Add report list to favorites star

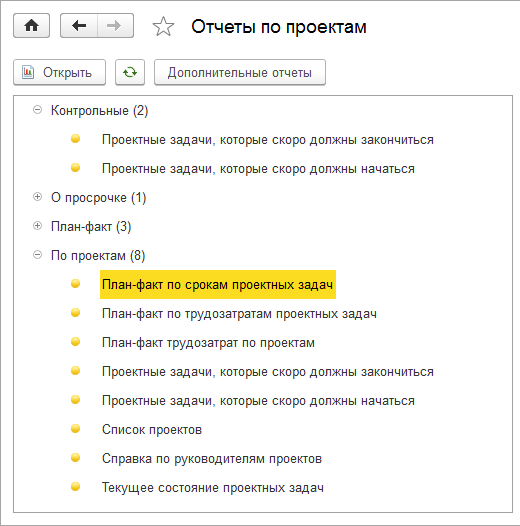(x=163, y=27)
